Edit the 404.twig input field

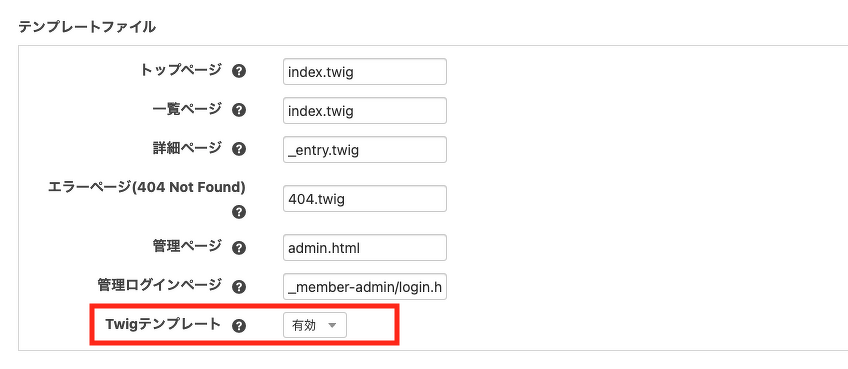coord(365,199)
